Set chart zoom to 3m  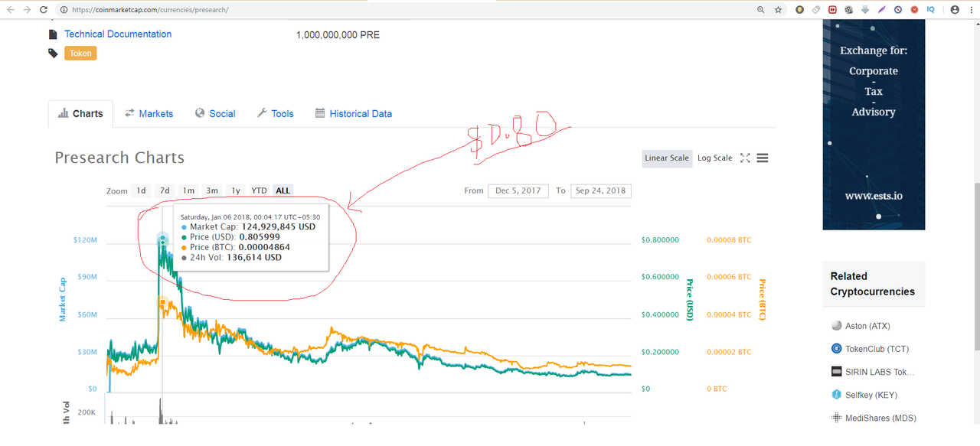click(212, 190)
